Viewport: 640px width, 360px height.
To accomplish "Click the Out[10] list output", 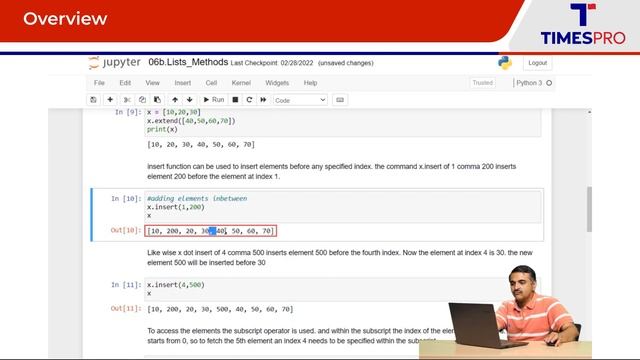I will (211, 231).
